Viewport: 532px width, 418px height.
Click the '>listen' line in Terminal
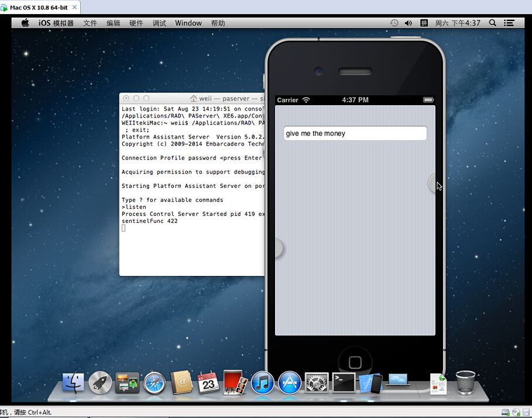point(134,207)
